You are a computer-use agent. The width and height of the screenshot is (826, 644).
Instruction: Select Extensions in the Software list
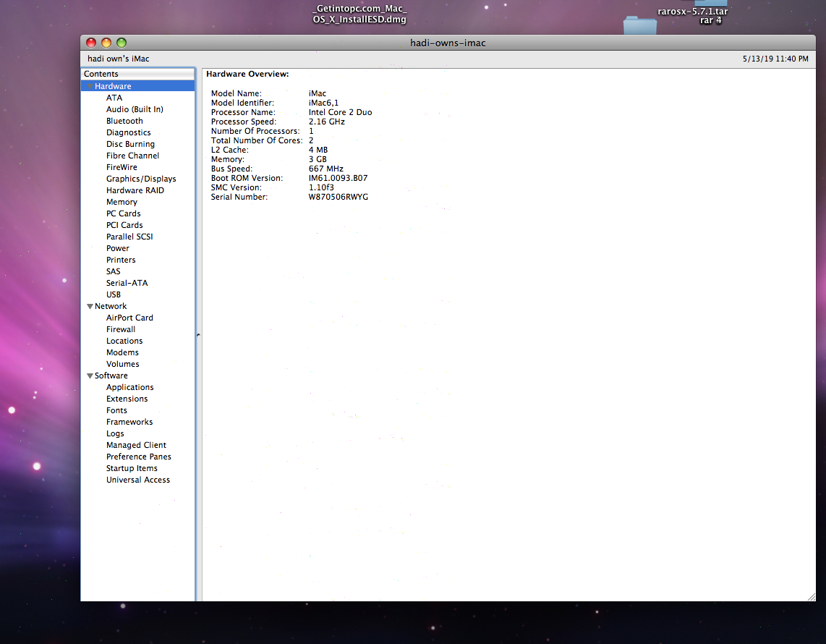(x=127, y=399)
